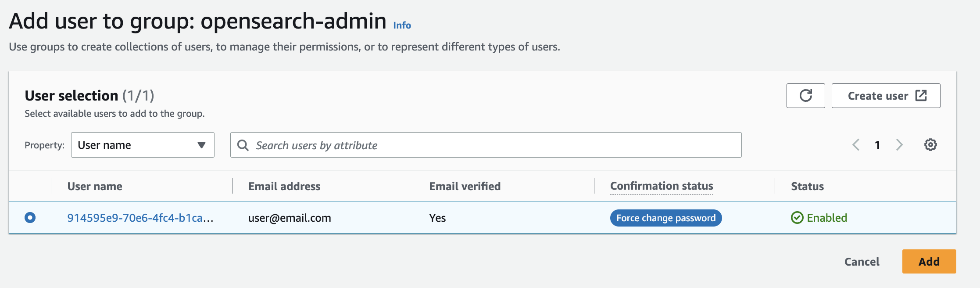Screen dimensions: 980x288
Task: Click the User name column header
Action: [95, 186]
